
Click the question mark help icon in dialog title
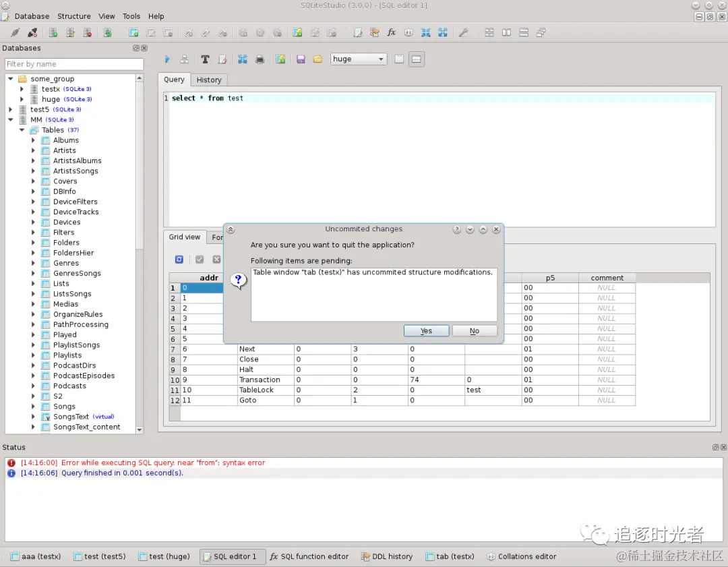click(457, 229)
